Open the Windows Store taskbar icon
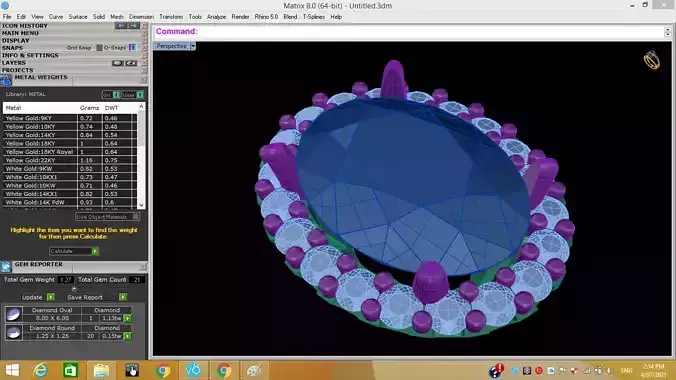The image size is (676, 380). click(70, 370)
